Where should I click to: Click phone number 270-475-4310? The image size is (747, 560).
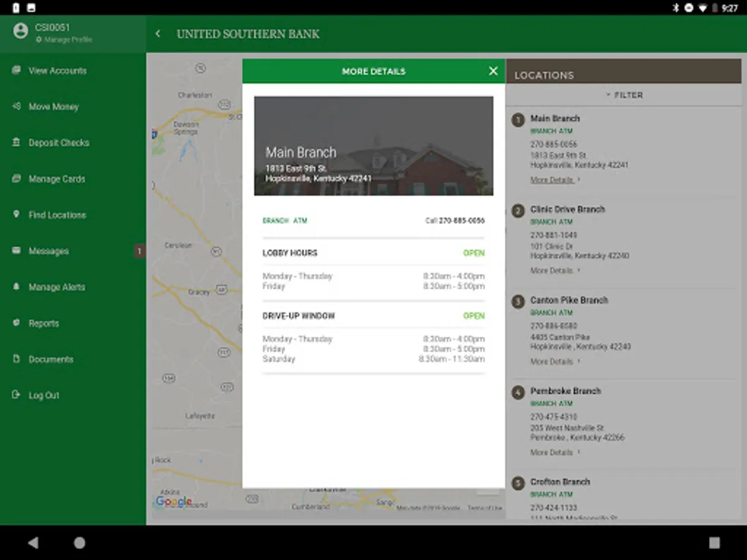pos(553,417)
